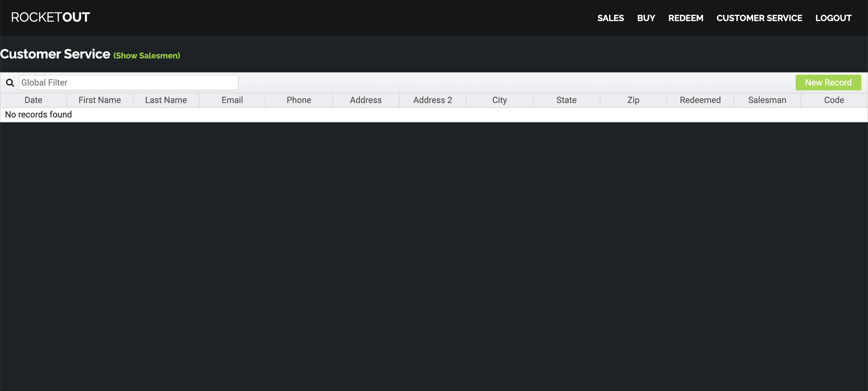Viewport: 868px width, 391px height.
Task: Click the magnifying glass search icon
Action: (x=10, y=83)
